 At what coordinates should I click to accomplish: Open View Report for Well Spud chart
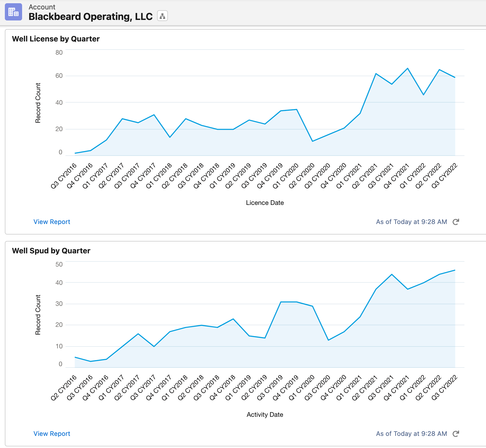[51, 434]
